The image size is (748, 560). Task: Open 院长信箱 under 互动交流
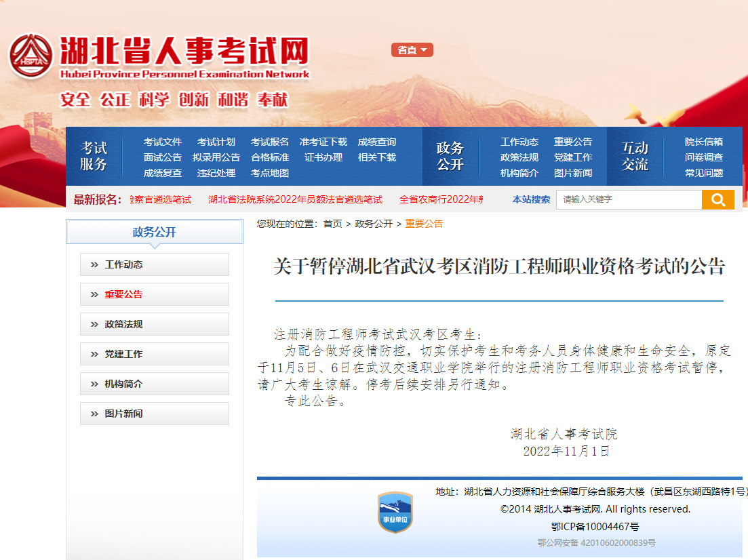(704, 142)
